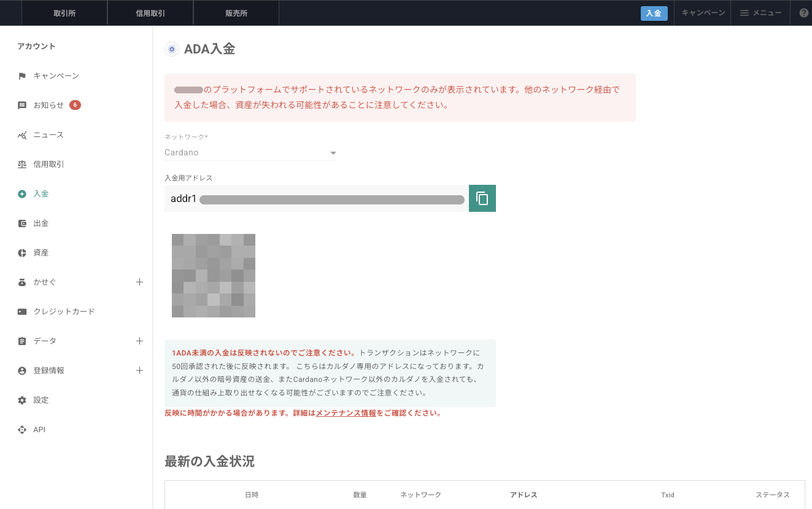Click the green plus icon beside 入金
The image size is (812, 509).
[x=22, y=194]
